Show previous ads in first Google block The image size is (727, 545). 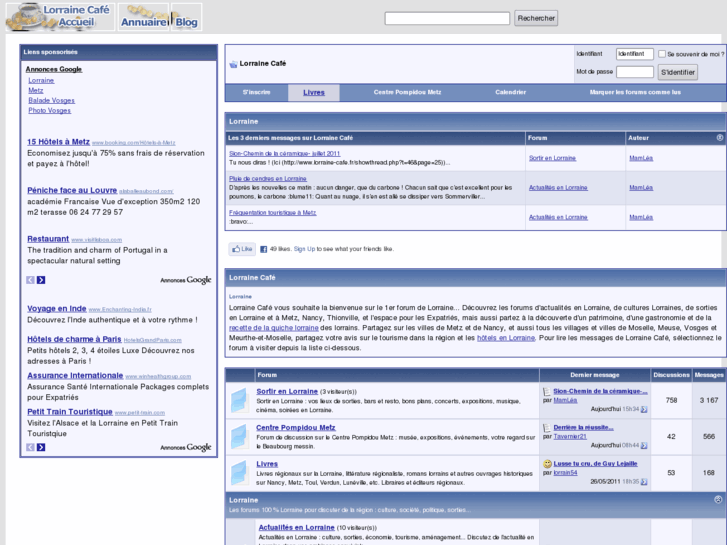point(30,280)
